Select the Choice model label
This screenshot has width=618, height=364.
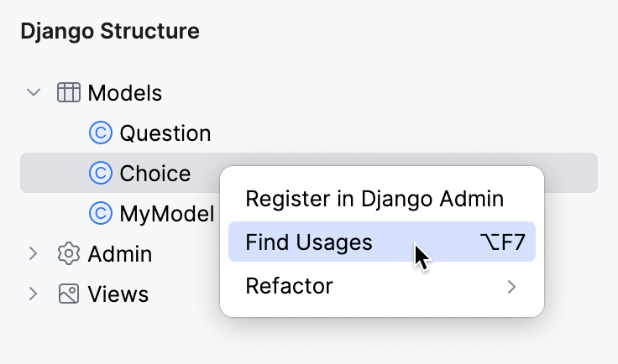coord(155,173)
